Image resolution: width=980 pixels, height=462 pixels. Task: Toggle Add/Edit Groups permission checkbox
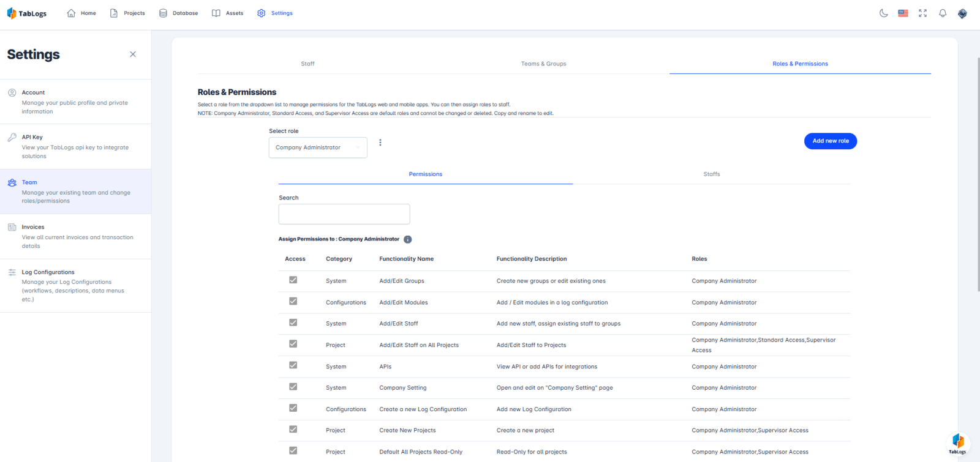(293, 280)
